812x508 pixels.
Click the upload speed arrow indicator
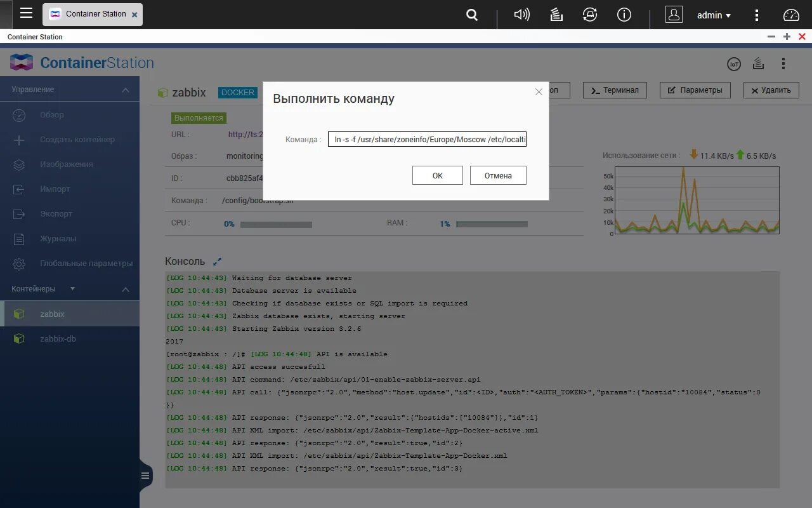coord(740,154)
